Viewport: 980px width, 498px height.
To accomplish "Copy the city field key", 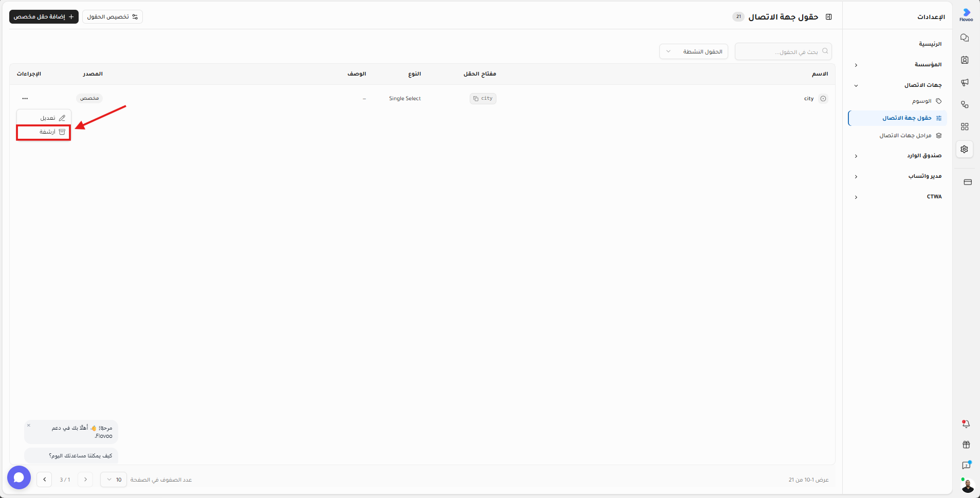I will [x=483, y=98].
